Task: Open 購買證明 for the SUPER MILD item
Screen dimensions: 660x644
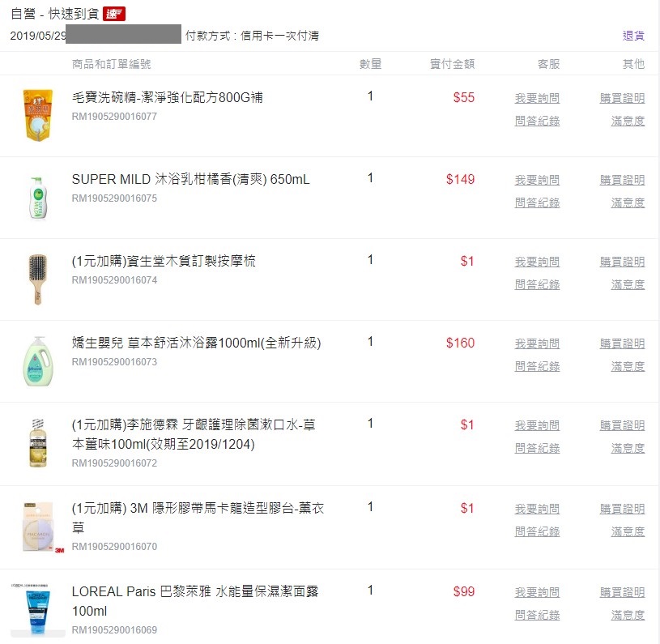Action: [x=622, y=180]
